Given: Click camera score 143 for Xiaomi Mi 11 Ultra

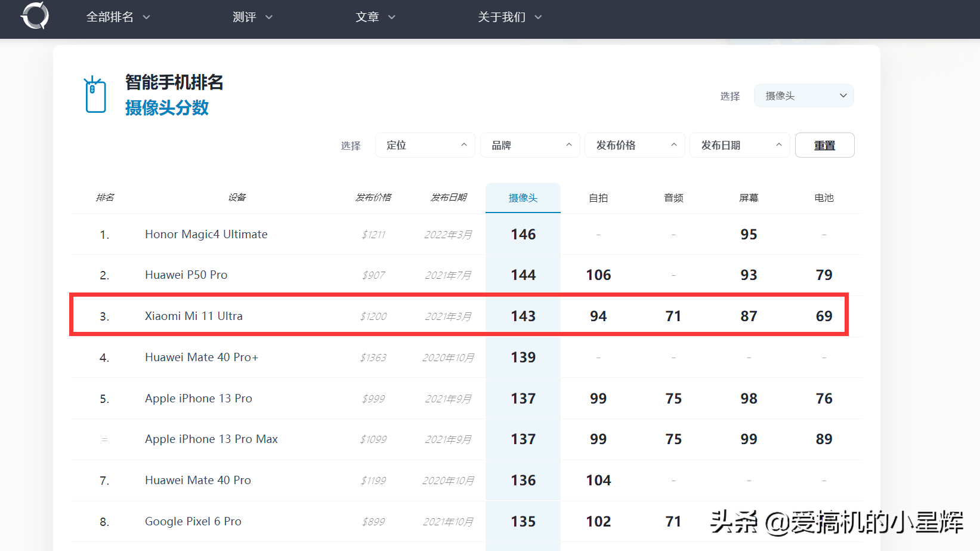Looking at the screenshot, I should [523, 316].
